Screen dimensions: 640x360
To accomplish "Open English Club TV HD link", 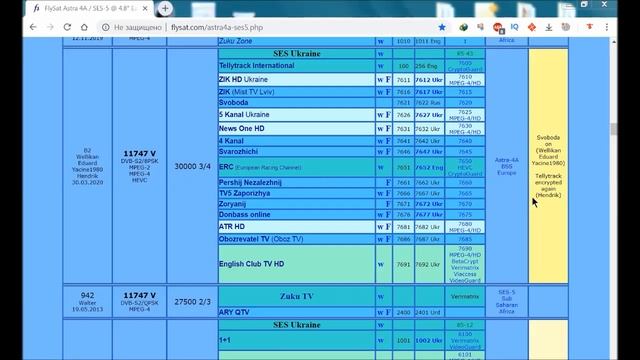I will pyautogui.click(x=251, y=264).
